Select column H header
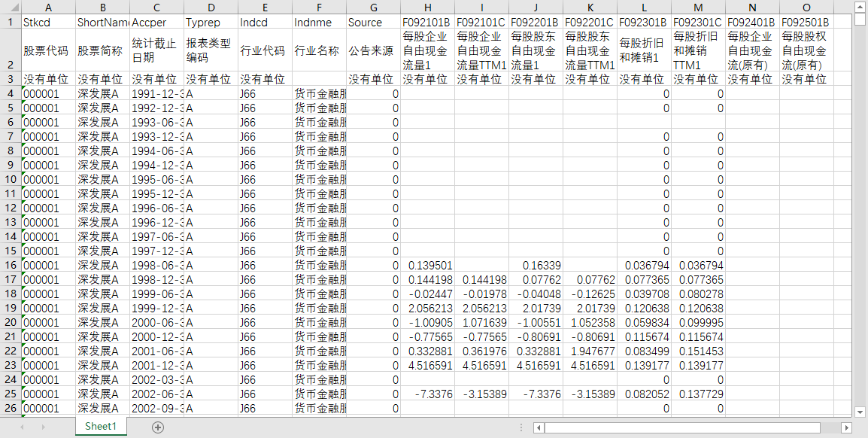 (x=428, y=8)
